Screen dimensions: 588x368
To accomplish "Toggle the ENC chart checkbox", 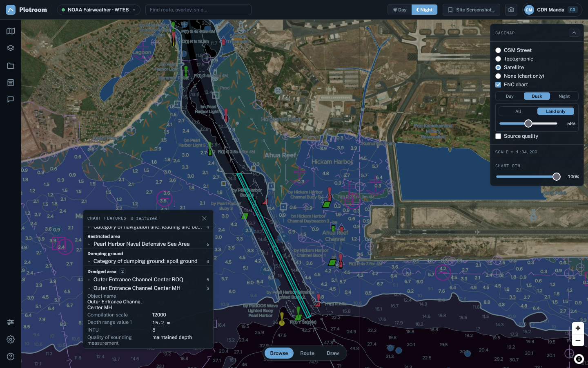I will click(498, 85).
